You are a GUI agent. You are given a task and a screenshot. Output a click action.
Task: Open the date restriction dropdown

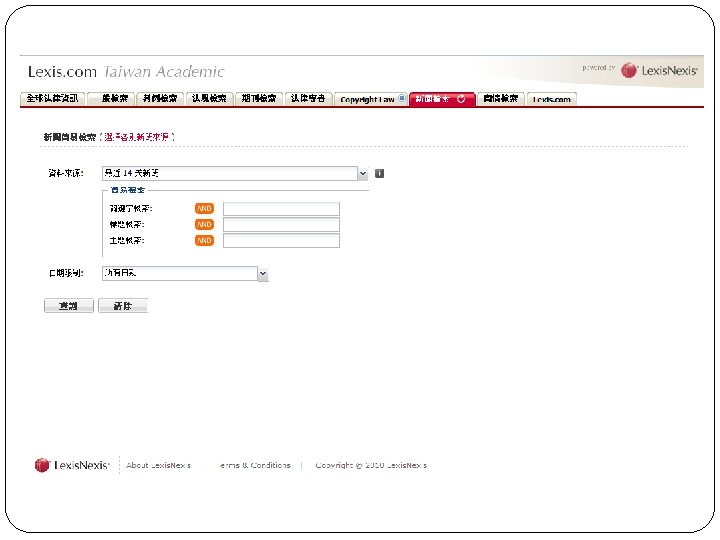(x=185, y=273)
